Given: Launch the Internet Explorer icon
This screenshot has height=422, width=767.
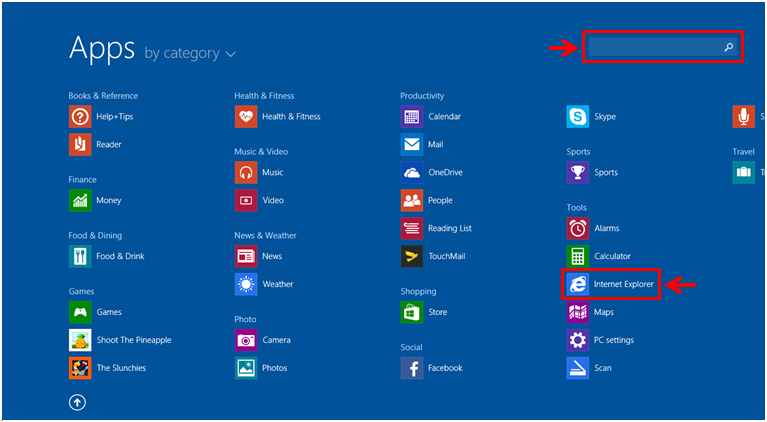Looking at the screenshot, I should 577,284.
